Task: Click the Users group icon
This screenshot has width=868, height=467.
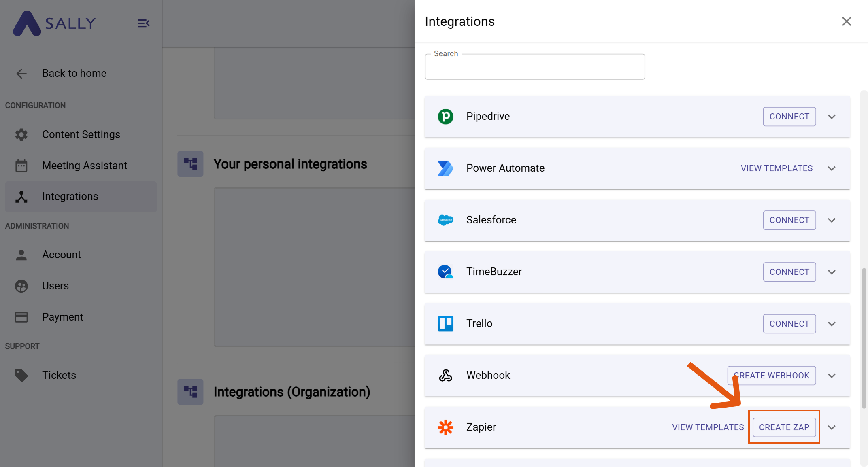Action: click(x=21, y=286)
